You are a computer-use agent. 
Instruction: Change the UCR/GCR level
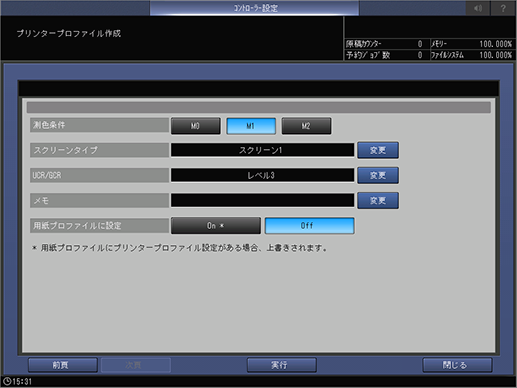(378, 175)
